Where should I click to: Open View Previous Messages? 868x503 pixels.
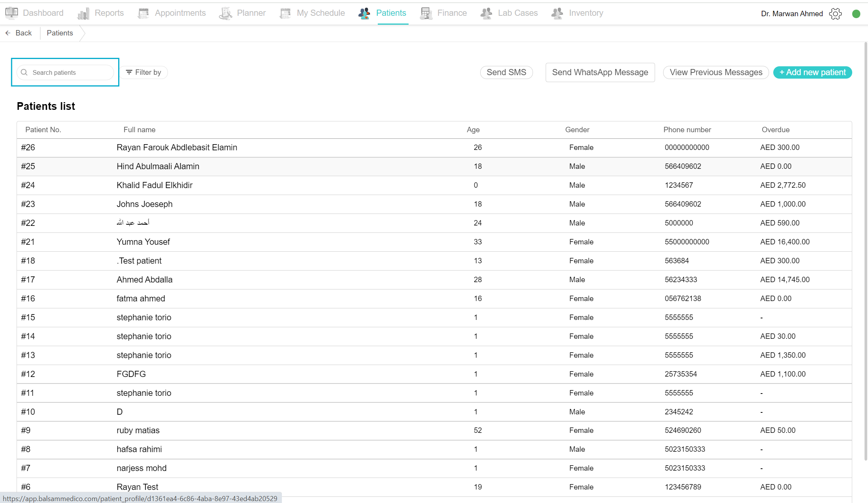tap(716, 72)
